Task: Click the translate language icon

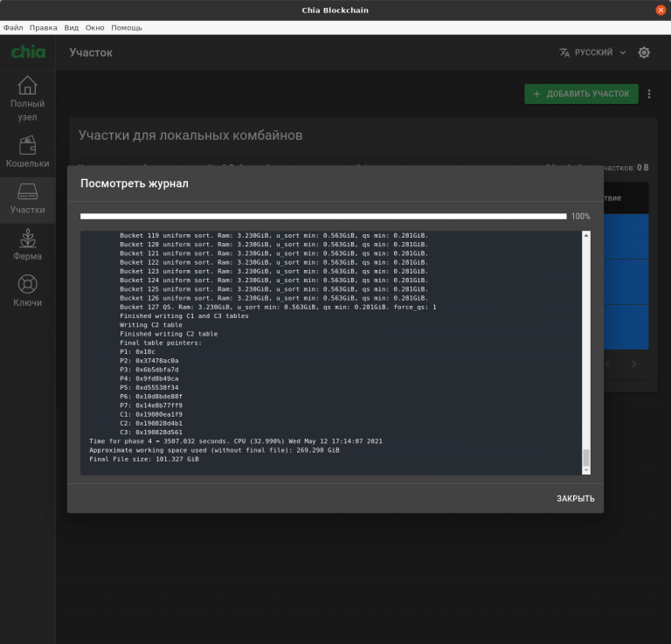Action: 564,52
